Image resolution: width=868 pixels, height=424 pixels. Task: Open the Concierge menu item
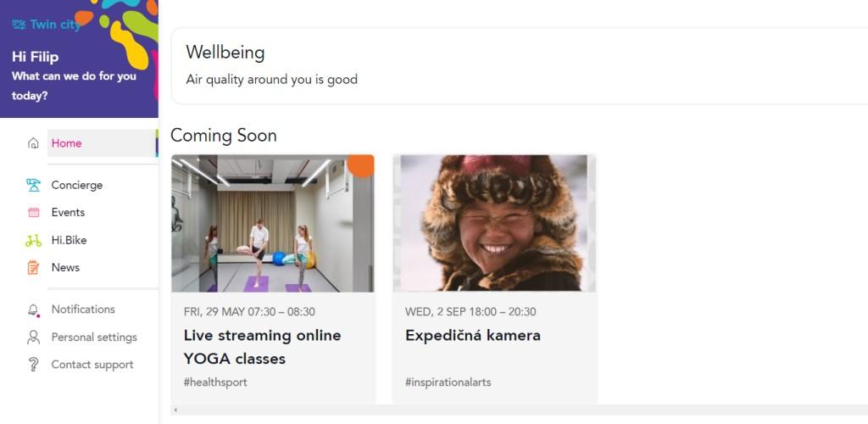(x=77, y=185)
